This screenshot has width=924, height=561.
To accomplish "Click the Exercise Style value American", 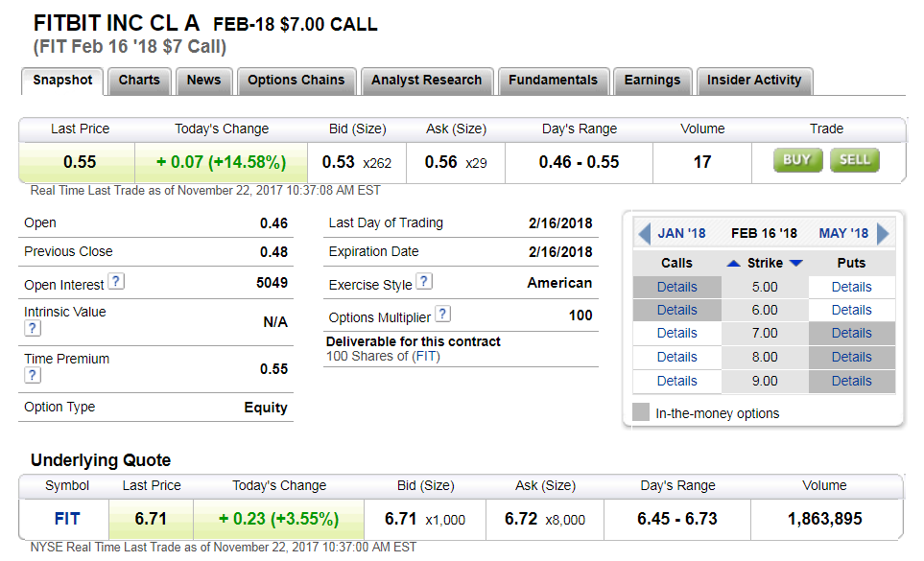I will [559, 283].
